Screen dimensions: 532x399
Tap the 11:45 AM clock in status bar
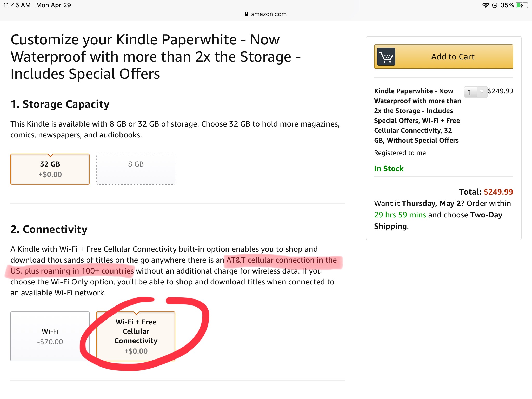[17, 5]
